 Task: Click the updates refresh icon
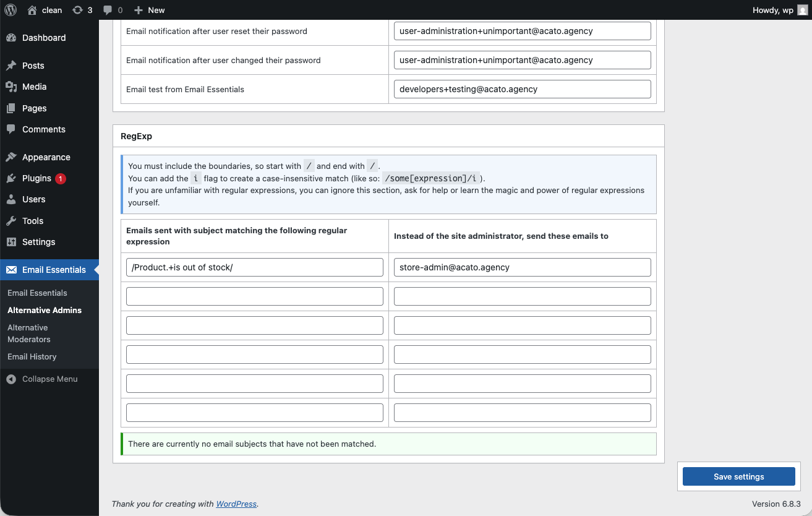click(77, 10)
